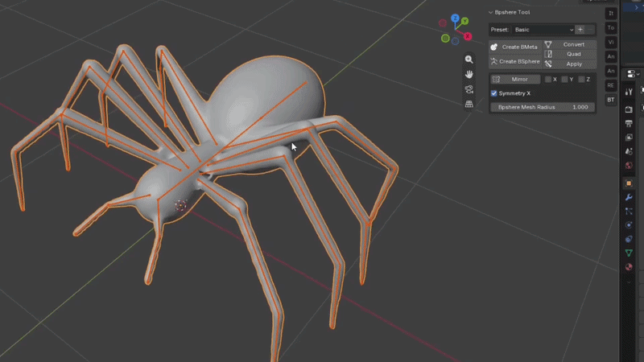Enable the Mirror Z axis checkbox
644x362 pixels.
click(581, 79)
